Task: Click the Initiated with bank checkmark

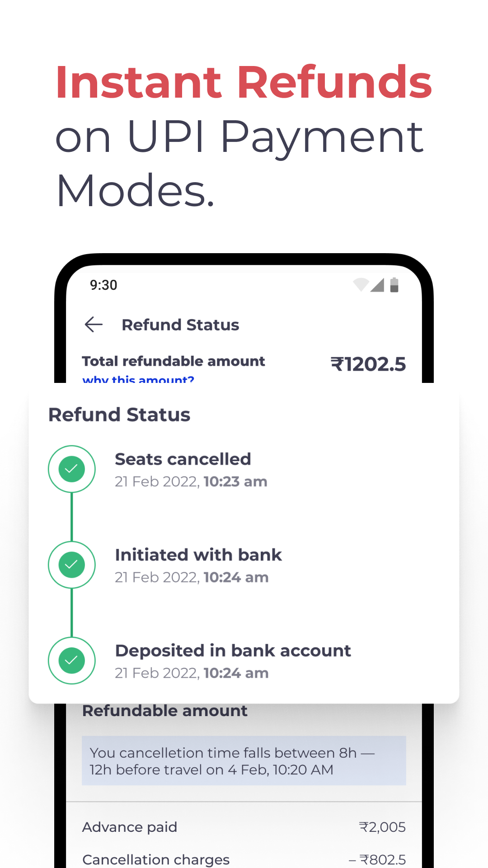Action: click(72, 565)
